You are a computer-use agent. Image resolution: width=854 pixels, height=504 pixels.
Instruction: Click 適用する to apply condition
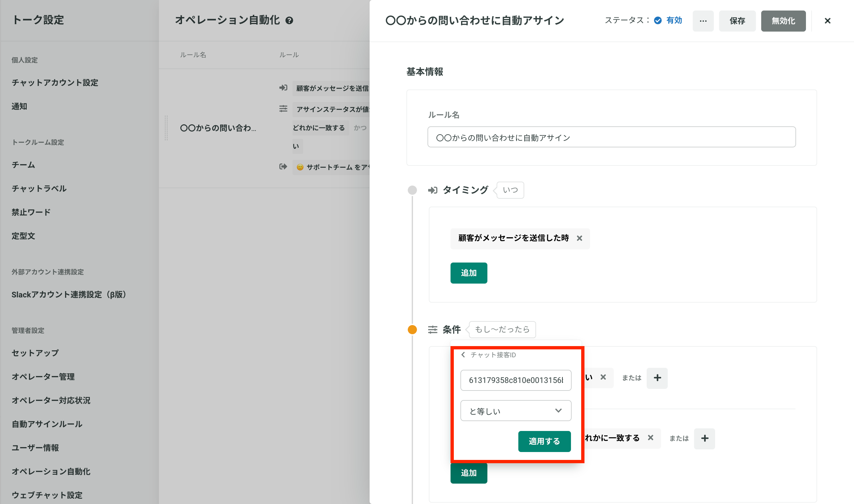click(x=544, y=441)
